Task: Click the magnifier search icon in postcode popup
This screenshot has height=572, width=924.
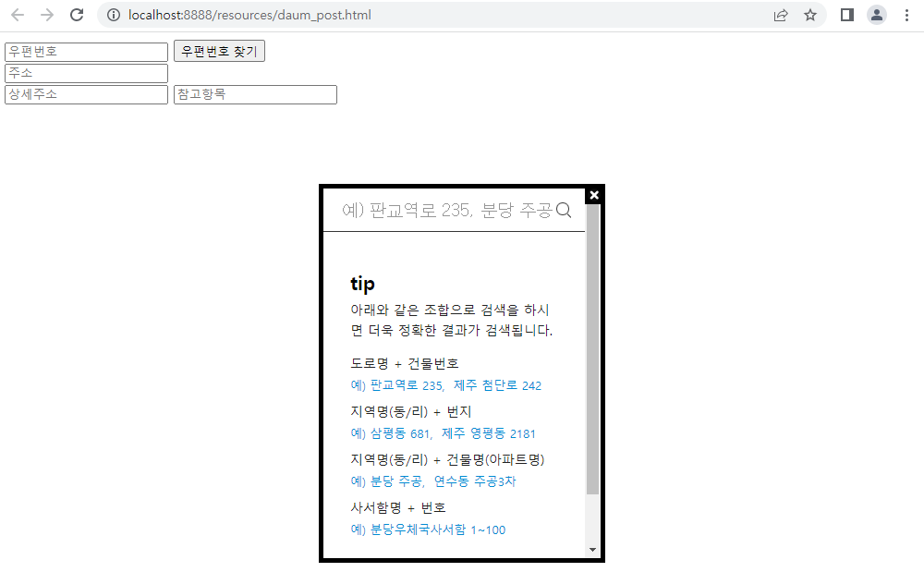Action: (x=564, y=211)
